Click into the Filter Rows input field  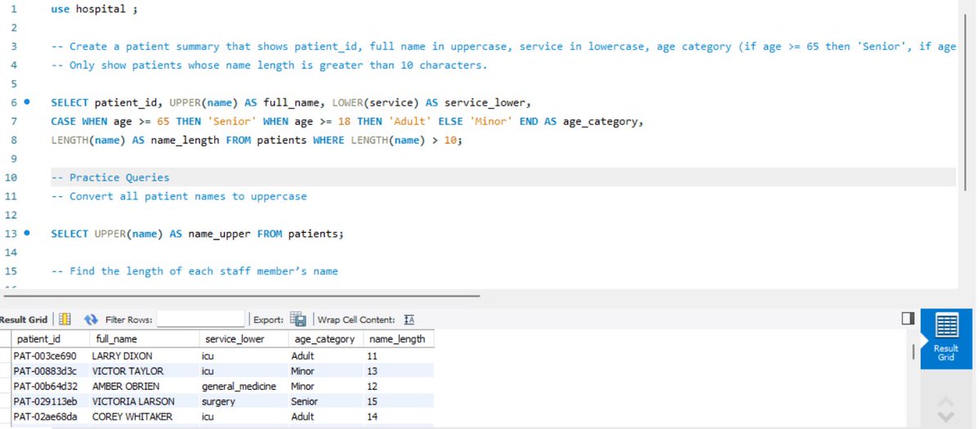tap(200, 320)
